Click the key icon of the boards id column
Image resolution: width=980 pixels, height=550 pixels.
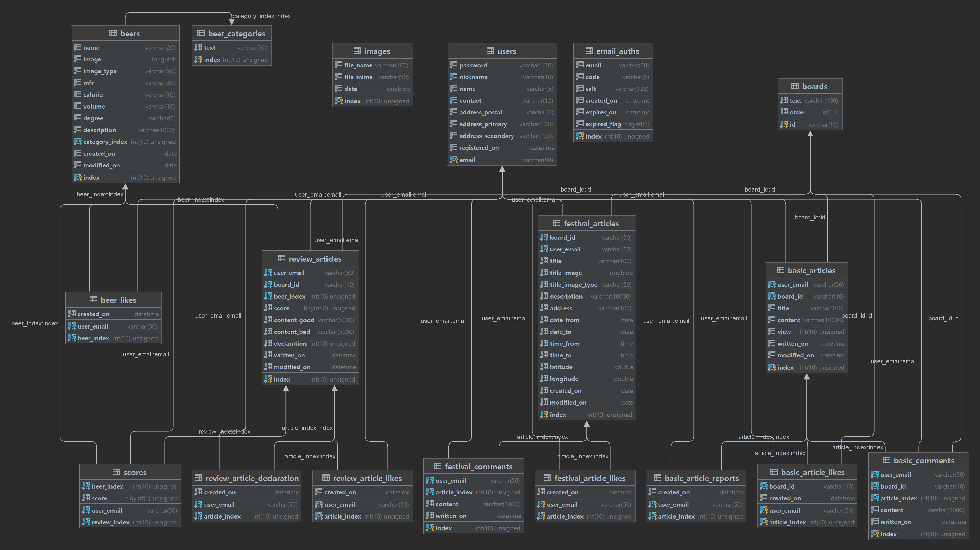click(x=784, y=124)
